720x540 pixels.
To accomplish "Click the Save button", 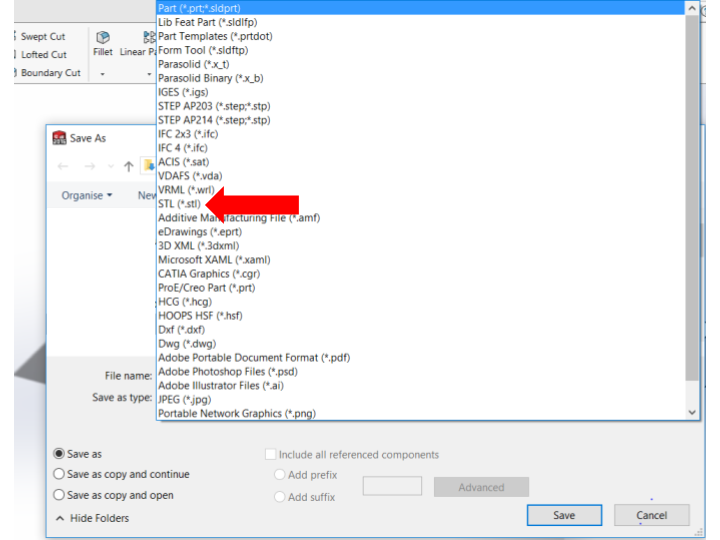I will click(x=564, y=515).
